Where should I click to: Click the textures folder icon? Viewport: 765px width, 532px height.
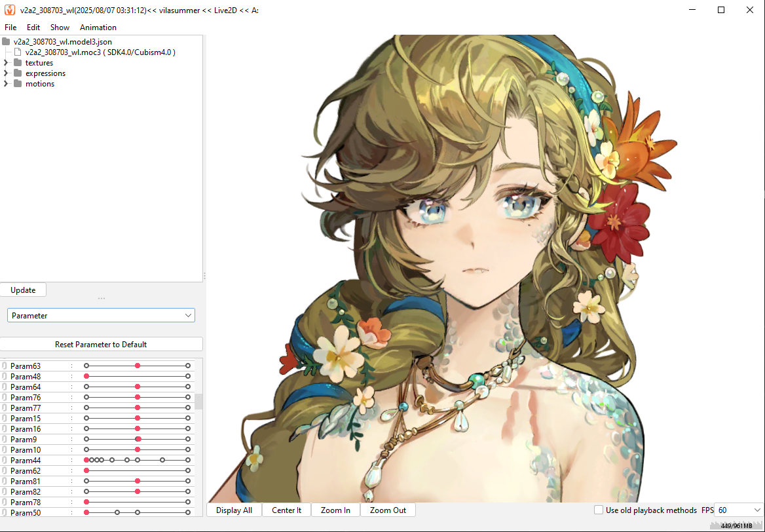click(18, 62)
